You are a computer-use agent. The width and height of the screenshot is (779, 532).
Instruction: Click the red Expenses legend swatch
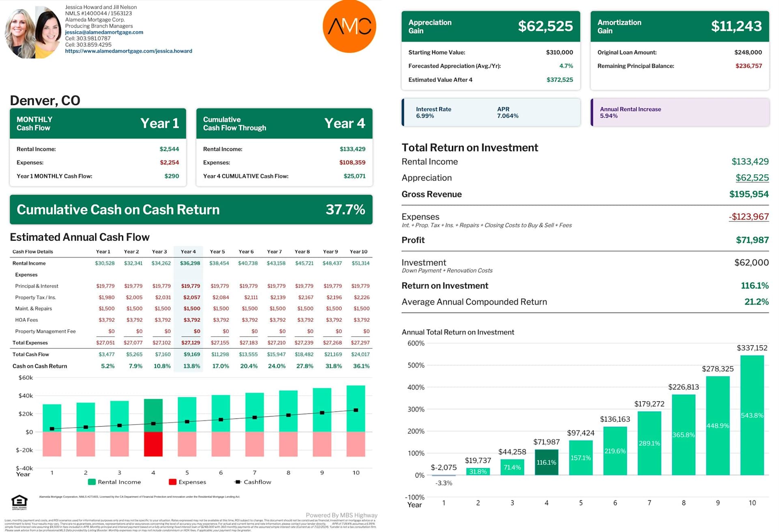click(x=172, y=482)
